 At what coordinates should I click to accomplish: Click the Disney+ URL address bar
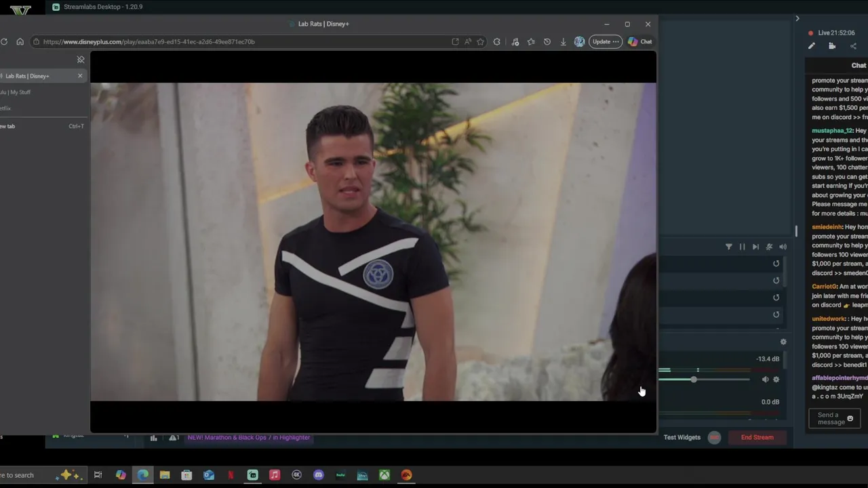pos(241,42)
